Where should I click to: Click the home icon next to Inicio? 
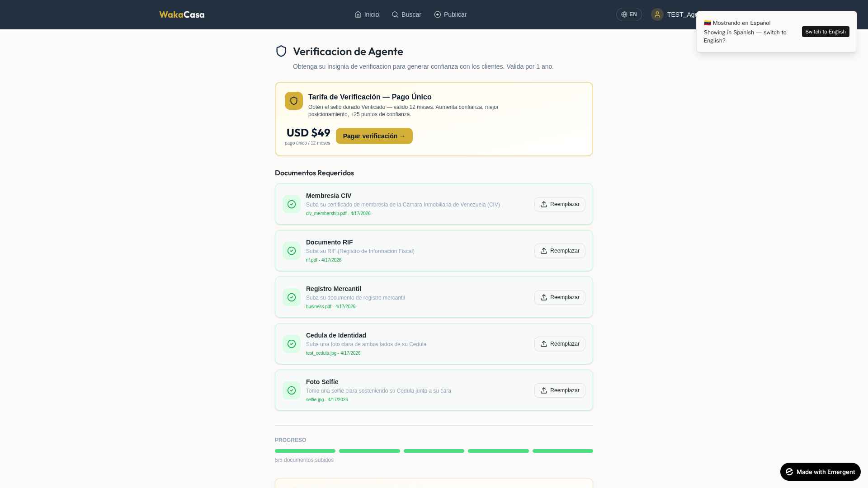pyautogui.click(x=358, y=14)
